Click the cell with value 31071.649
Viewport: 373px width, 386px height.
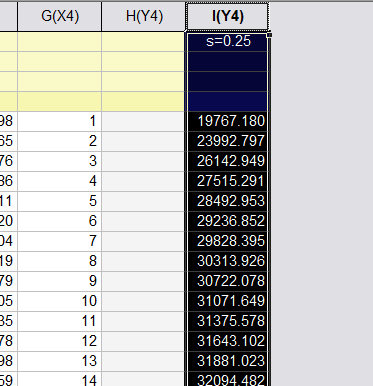pos(228,301)
